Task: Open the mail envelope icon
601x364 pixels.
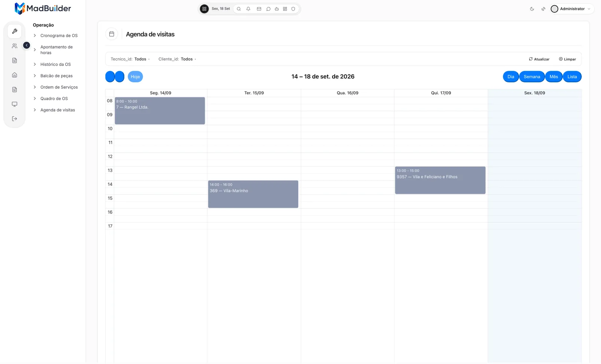Action: tap(259, 9)
